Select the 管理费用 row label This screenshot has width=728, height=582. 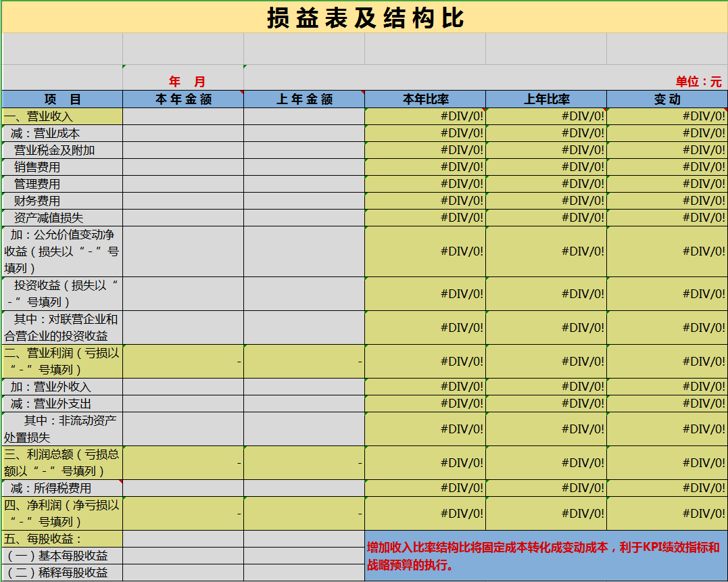[62, 185]
